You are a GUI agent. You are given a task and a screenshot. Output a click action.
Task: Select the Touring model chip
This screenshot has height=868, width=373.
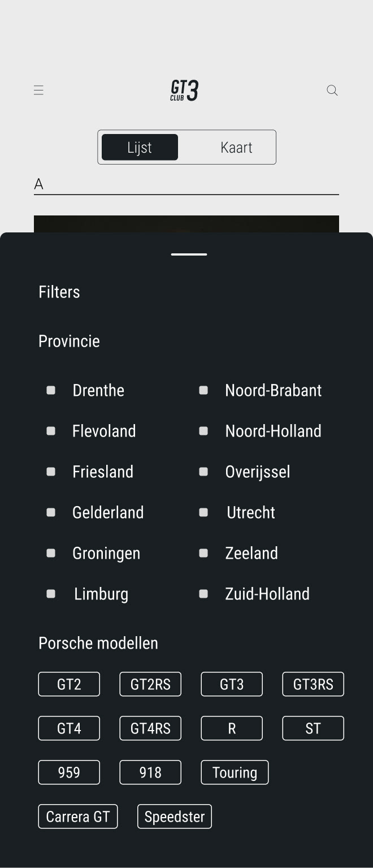(x=235, y=772)
